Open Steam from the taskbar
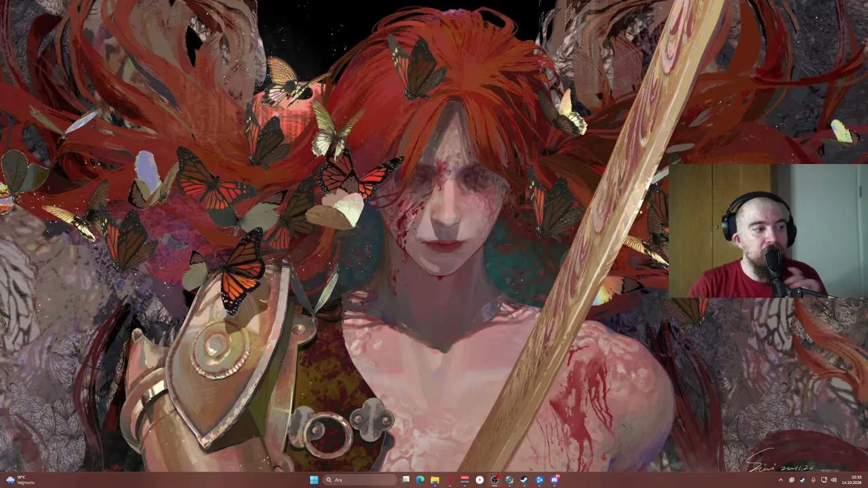The image size is (868, 488). [x=524, y=480]
